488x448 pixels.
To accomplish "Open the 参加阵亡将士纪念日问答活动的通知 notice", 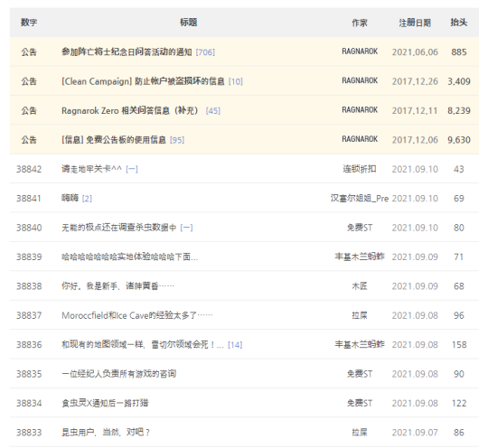I will [x=127, y=52].
